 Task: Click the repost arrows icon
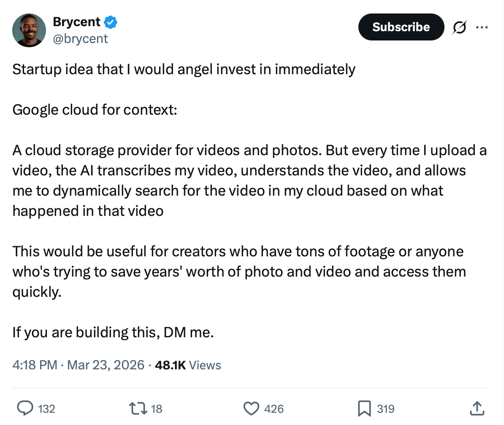[138, 408]
